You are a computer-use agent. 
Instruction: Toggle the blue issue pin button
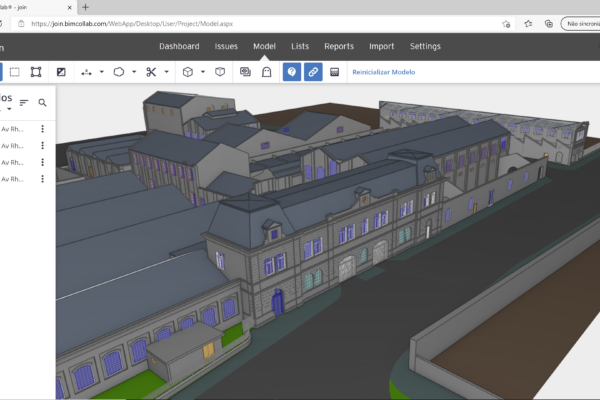292,72
